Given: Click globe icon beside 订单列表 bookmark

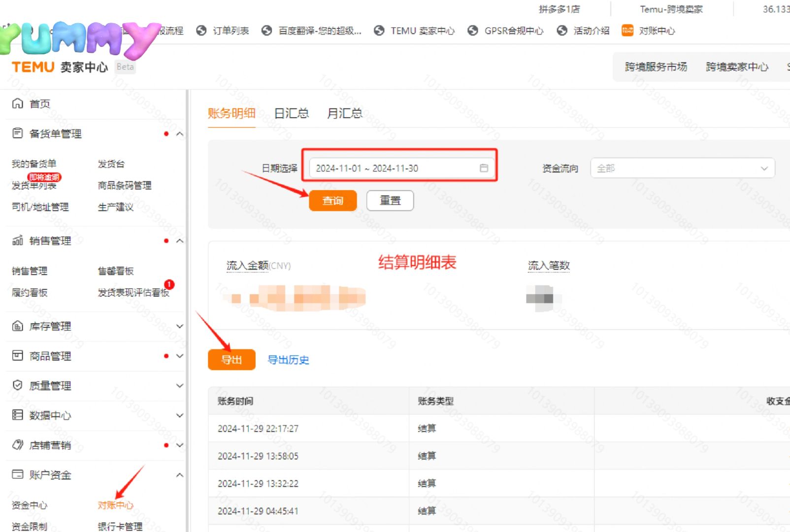Looking at the screenshot, I should (201, 31).
